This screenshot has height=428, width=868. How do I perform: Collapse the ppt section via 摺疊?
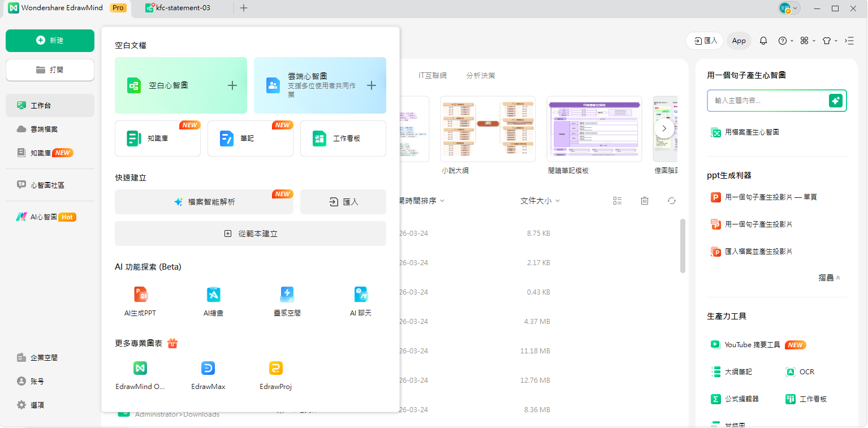(x=828, y=278)
